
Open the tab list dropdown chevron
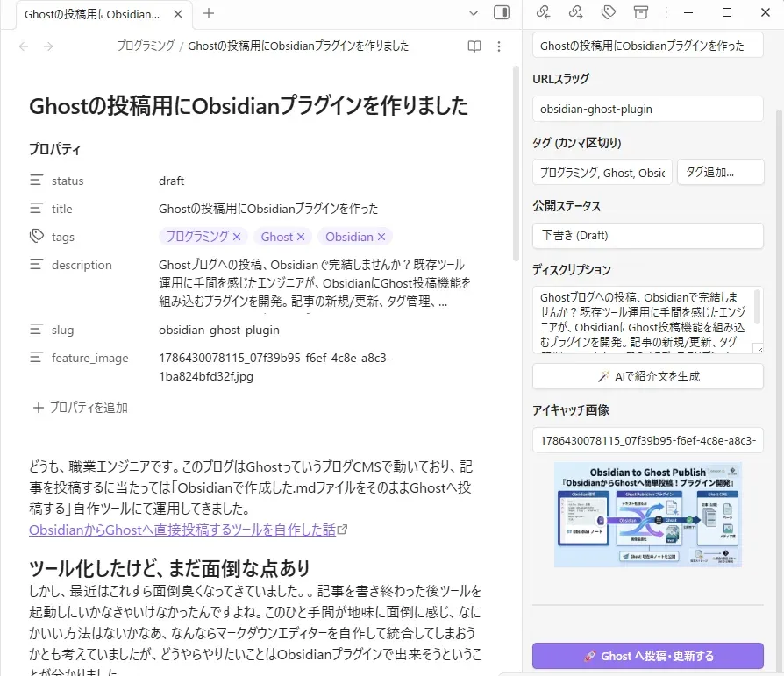click(473, 13)
